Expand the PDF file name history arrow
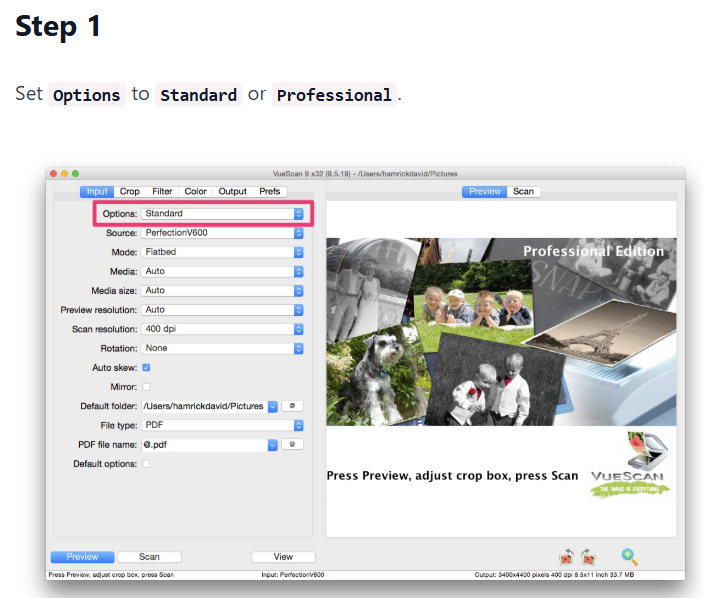The height and width of the screenshot is (598, 703). 273,445
